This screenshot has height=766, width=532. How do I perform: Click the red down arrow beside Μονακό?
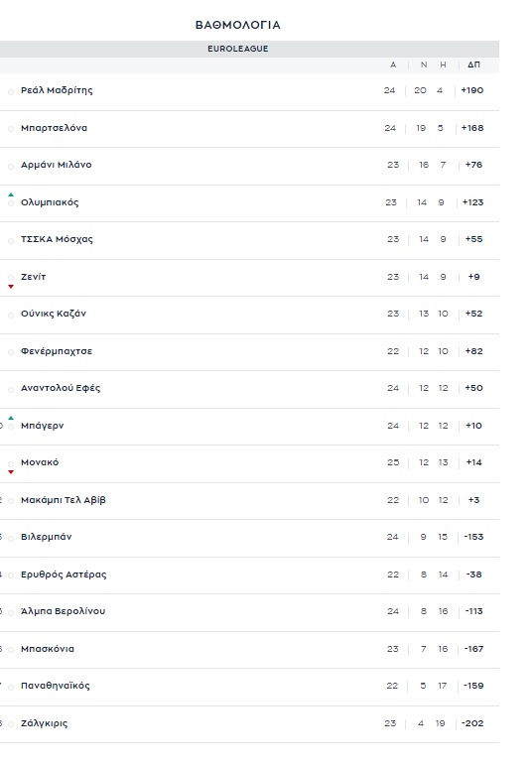[11, 472]
